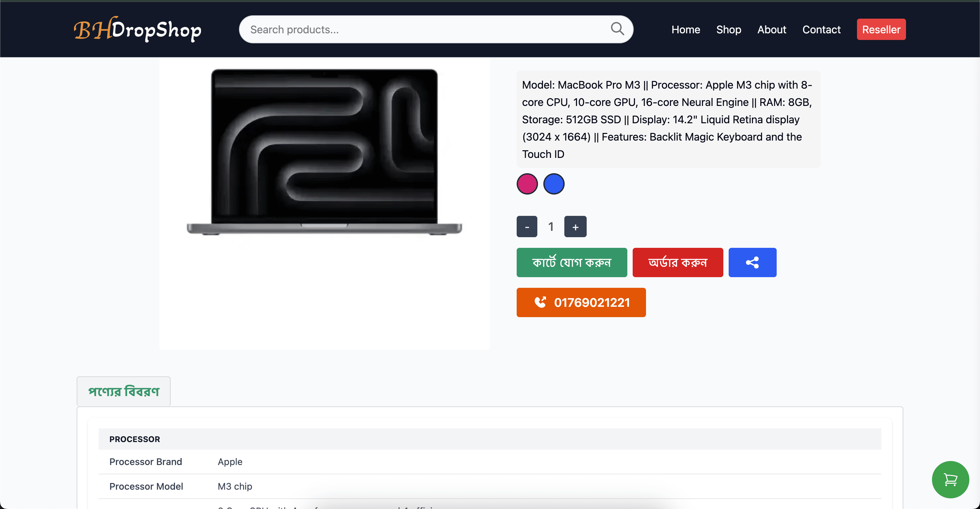This screenshot has height=509, width=980.
Task: Click the red Reseller button
Action: (x=881, y=29)
